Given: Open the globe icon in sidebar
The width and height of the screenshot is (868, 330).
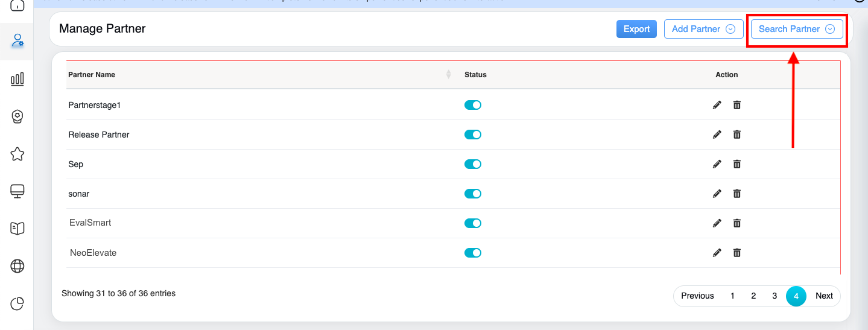Looking at the screenshot, I should pos(17,265).
